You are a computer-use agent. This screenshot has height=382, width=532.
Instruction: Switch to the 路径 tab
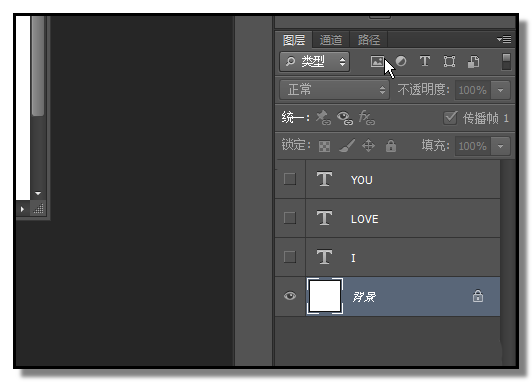[x=369, y=40]
